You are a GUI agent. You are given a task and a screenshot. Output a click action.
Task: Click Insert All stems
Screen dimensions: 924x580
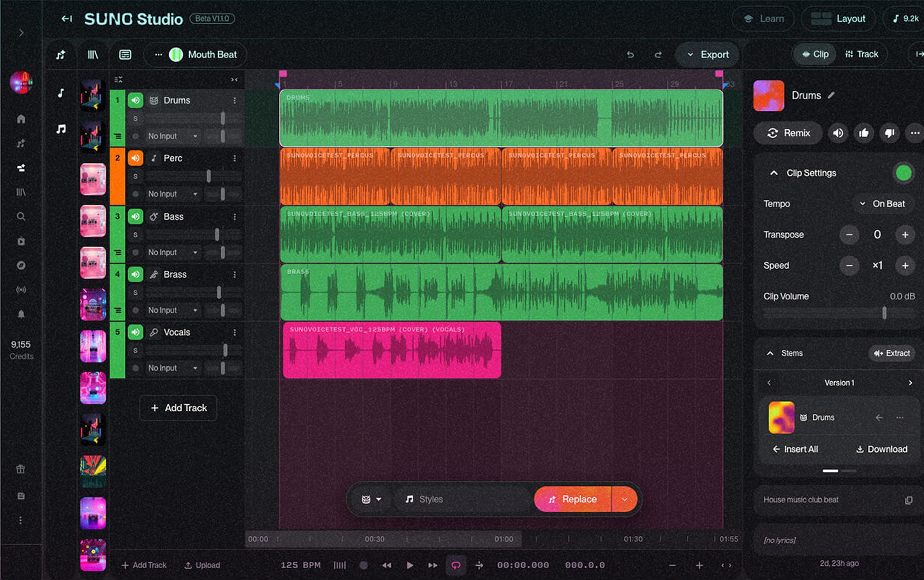pyautogui.click(x=795, y=449)
